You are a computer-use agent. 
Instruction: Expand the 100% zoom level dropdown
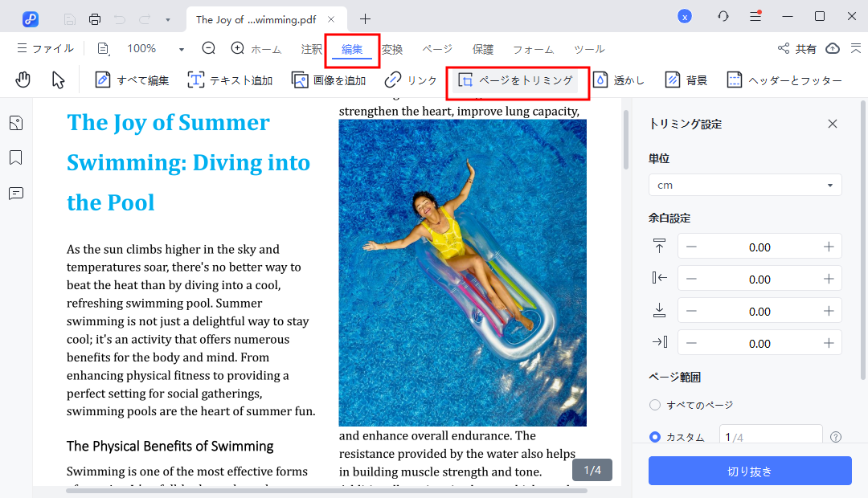click(x=181, y=49)
